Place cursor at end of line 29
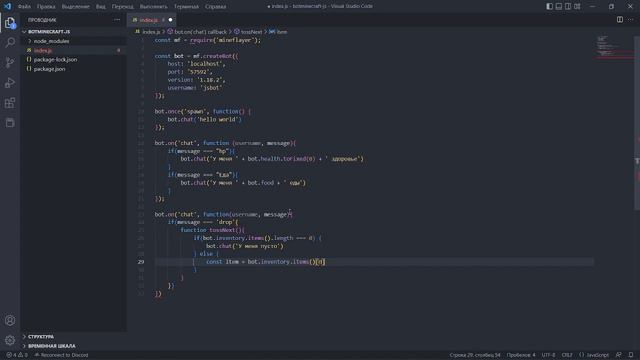This screenshot has height=360, width=640. [x=325, y=262]
